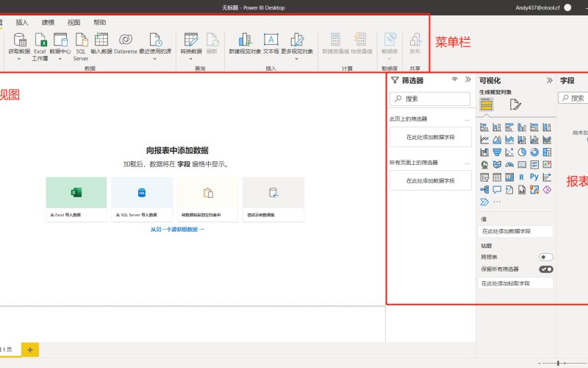
Task: Choose the card (123) visual
Action: (522, 164)
